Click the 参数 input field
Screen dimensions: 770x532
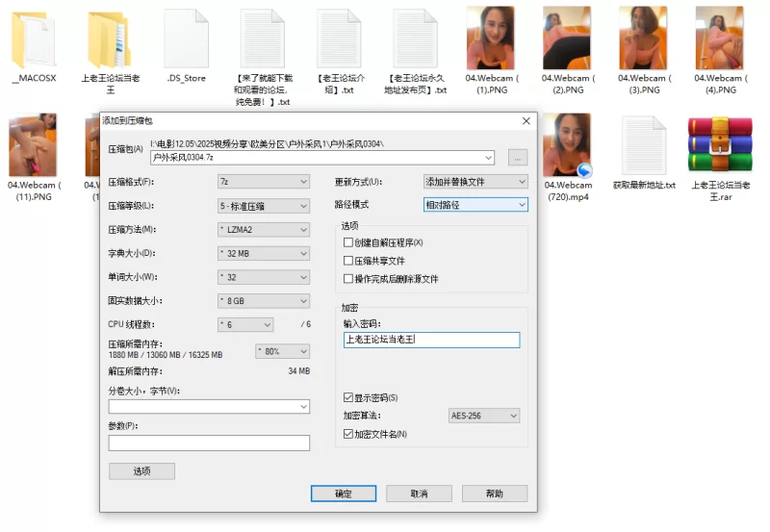(209, 443)
